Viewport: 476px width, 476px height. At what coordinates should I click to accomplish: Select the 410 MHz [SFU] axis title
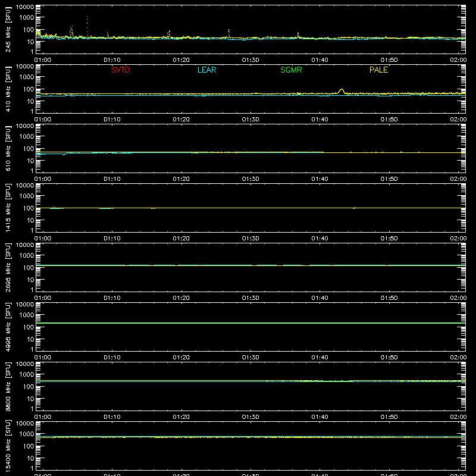click(8, 89)
